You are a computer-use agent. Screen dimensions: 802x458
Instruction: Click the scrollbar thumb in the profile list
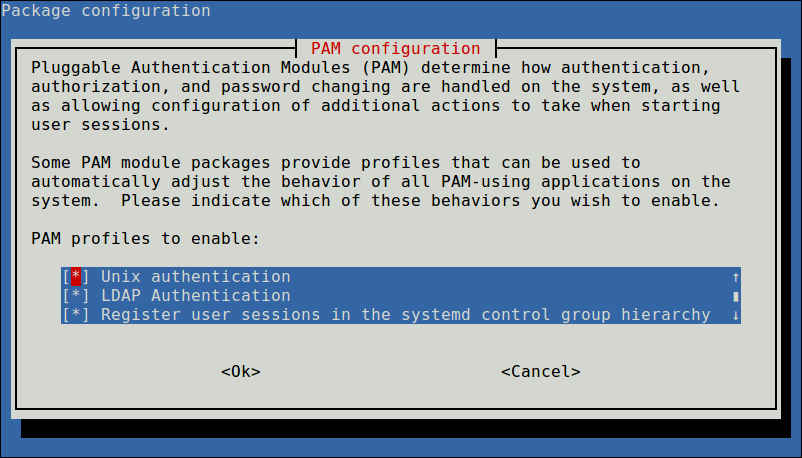[x=736, y=296]
